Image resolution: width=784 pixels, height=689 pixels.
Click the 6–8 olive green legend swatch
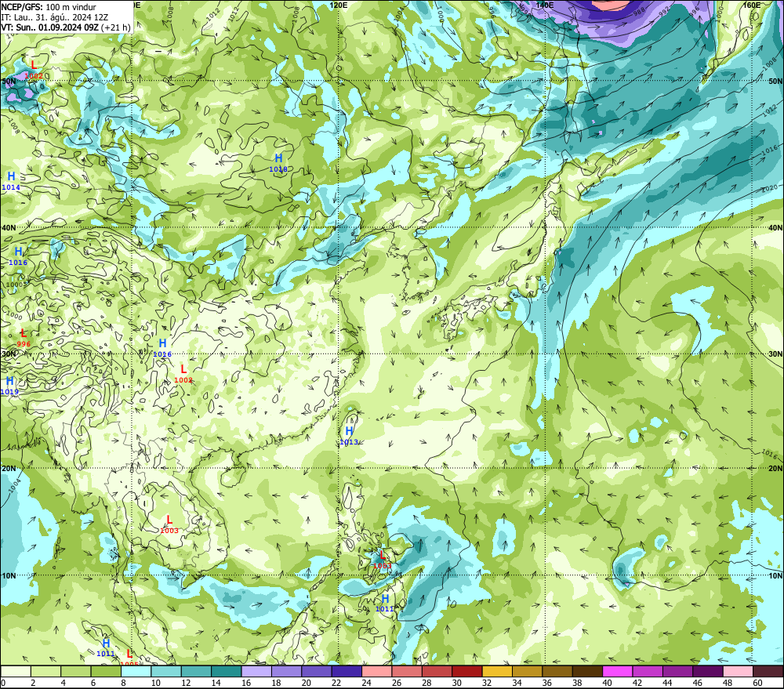tap(106, 671)
